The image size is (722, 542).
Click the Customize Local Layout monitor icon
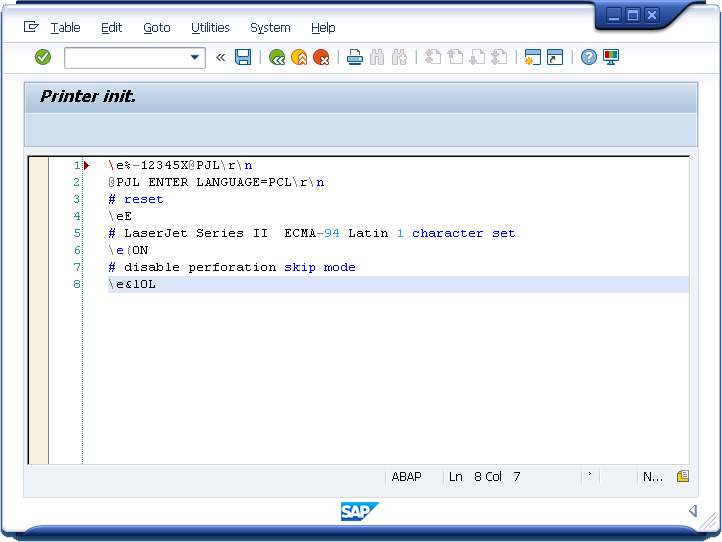point(611,58)
